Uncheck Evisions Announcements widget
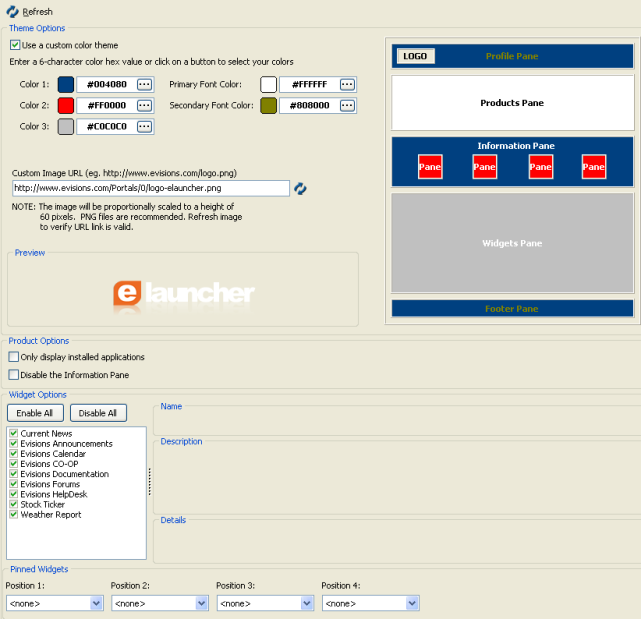This screenshot has height=619, width=641. pos(13,444)
